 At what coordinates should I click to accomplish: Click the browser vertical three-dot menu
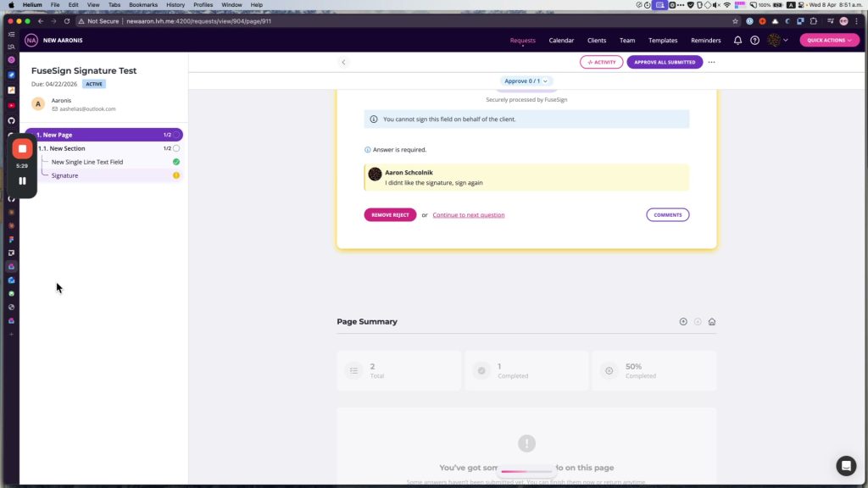point(856,21)
